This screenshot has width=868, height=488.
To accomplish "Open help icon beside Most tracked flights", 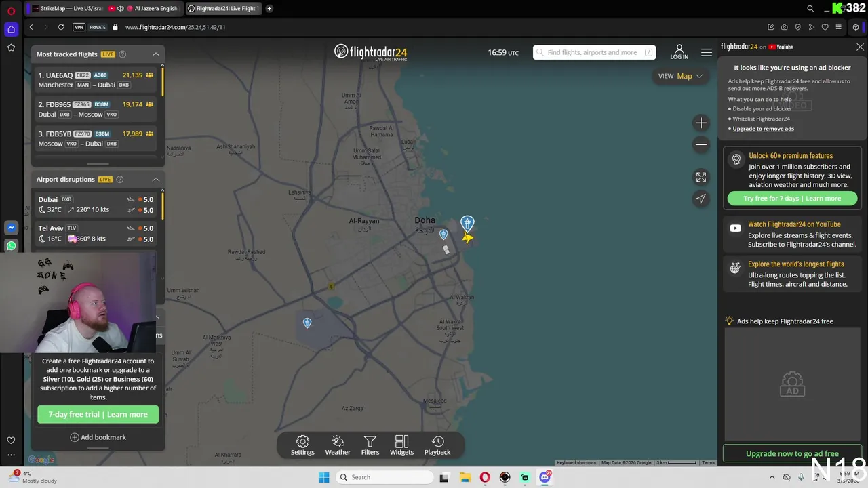I will pyautogui.click(x=123, y=54).
